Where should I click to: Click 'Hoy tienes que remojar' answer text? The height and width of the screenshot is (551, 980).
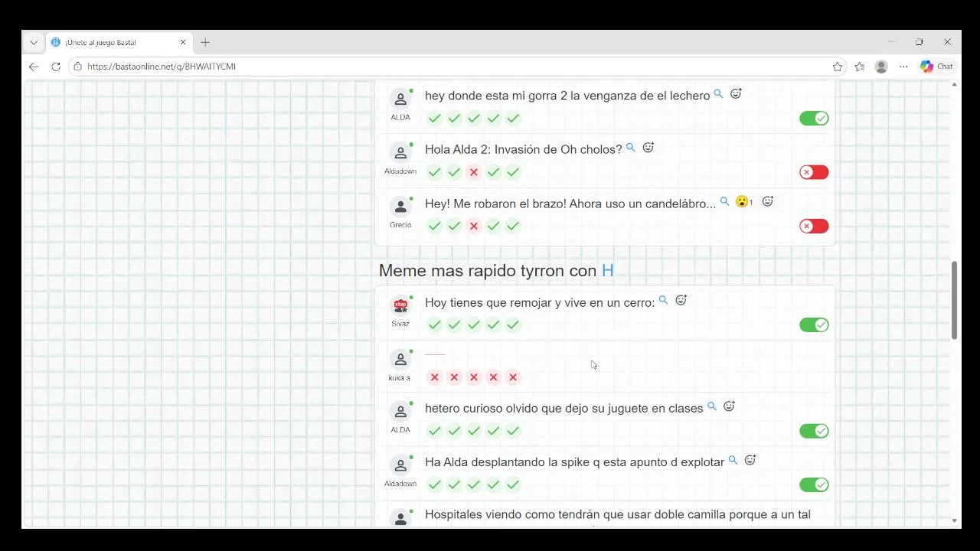(x=540, y=302)
